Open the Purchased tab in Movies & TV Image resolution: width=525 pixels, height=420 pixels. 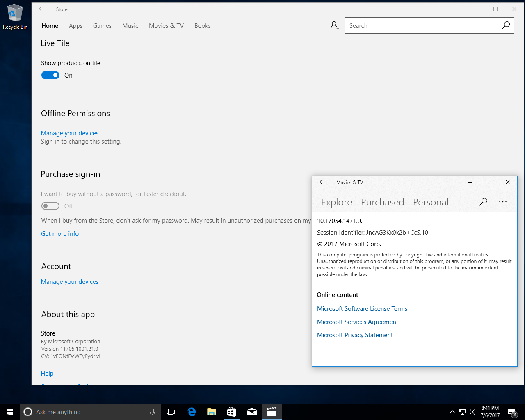(x=382, y=202)
